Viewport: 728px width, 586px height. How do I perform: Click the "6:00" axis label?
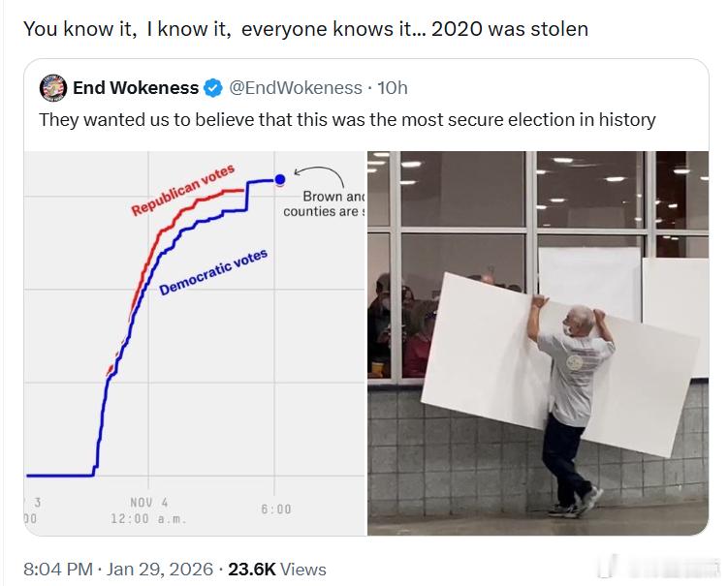coord(275,509)
